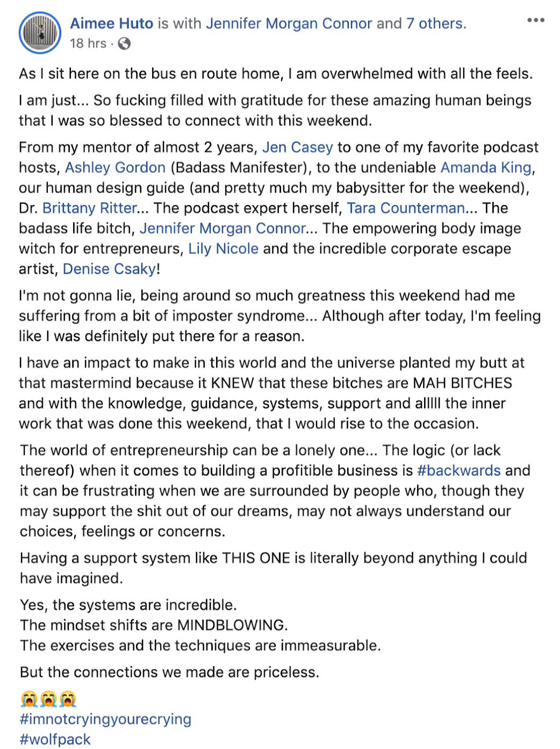Open the #wolfpack hashtag

click(55, 739)
